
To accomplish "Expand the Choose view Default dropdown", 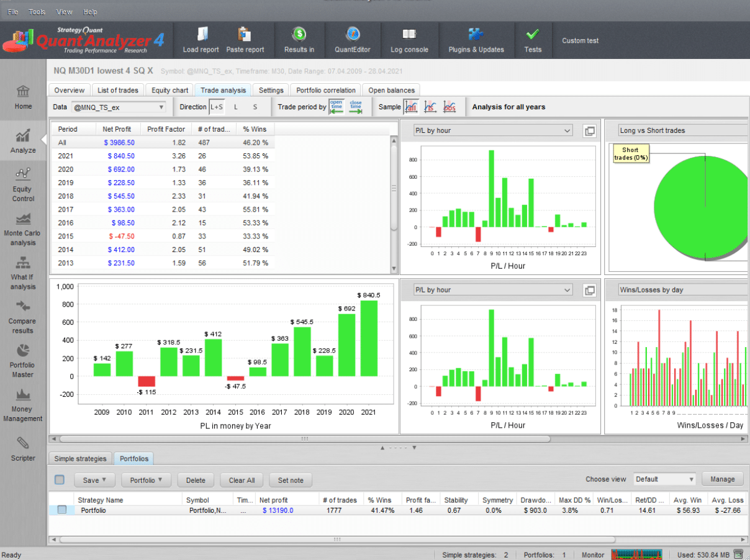I will click(664, 479).
